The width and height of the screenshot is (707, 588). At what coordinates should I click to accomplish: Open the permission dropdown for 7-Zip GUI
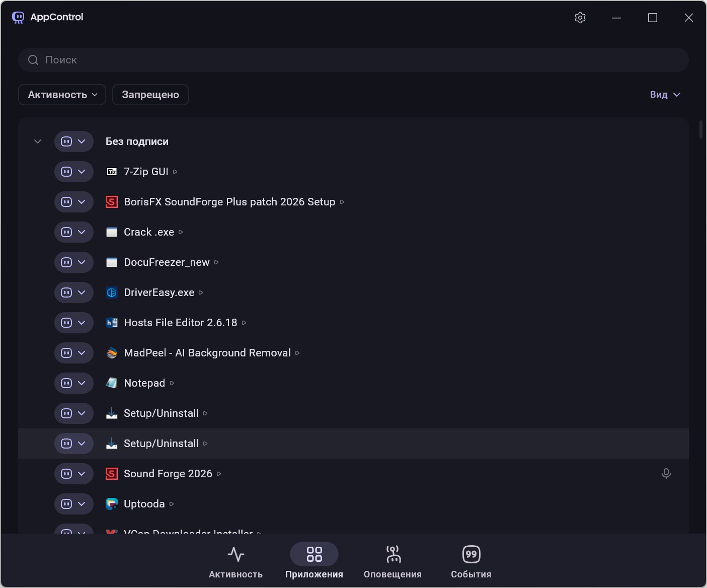tap(74, 172)
